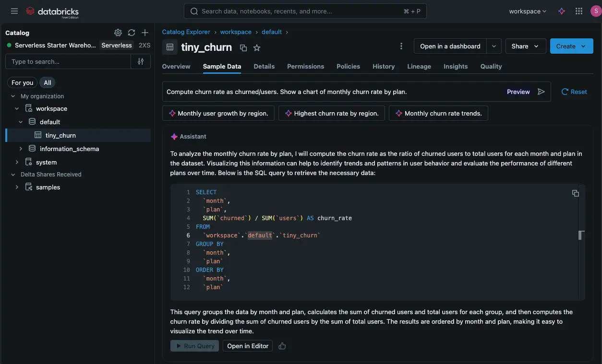Viewport: 602px width, 364px height.
Task: Switch catalog filter to All
Action: [47, 82]
